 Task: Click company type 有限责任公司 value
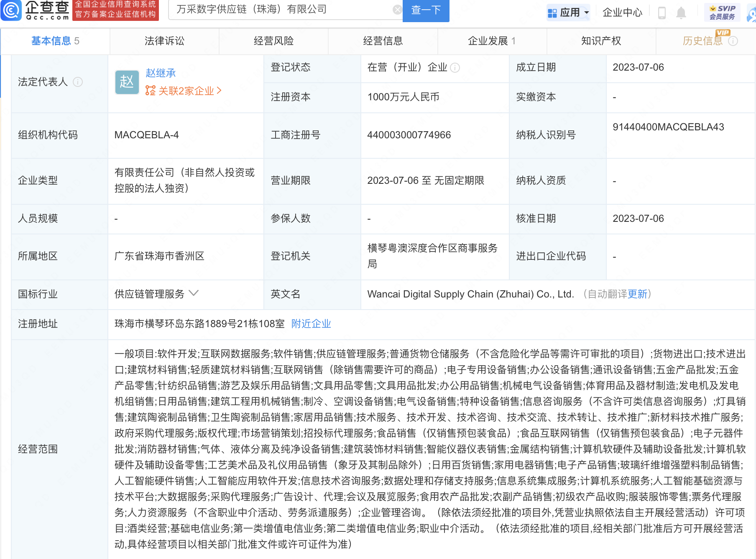tap(184, 180)
